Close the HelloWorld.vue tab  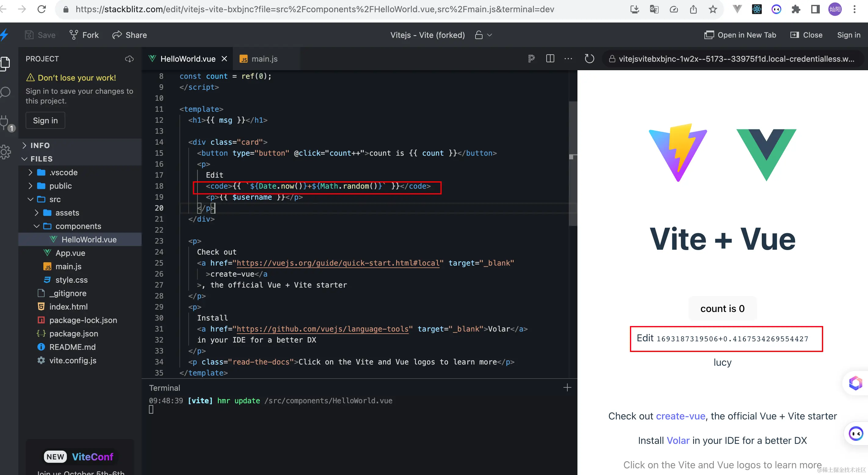[x=224, y=59]
